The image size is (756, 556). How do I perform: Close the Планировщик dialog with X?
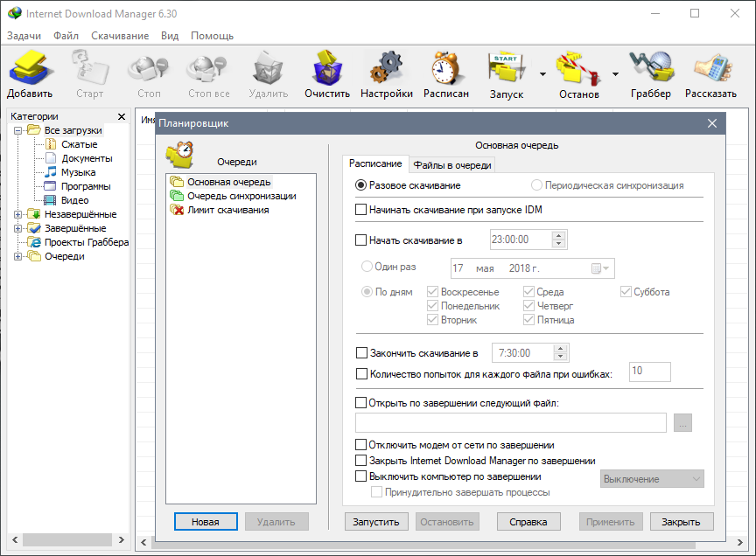(712, 123)
